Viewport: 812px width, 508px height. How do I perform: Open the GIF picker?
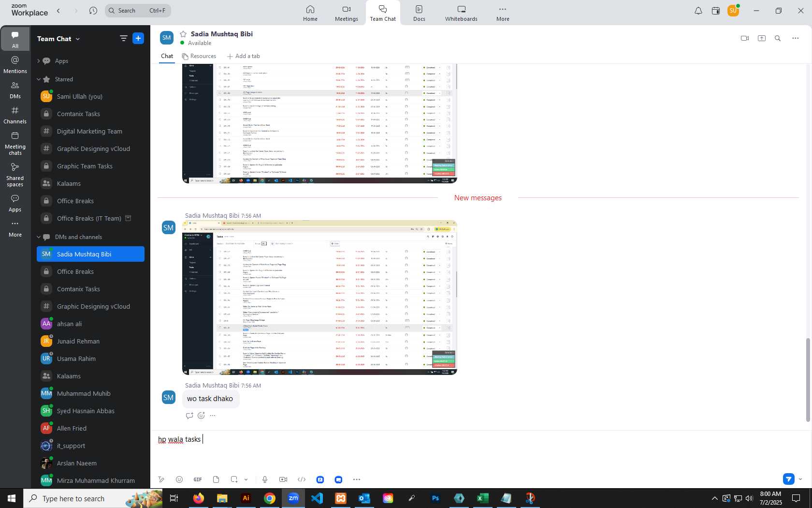pos(198,479)
